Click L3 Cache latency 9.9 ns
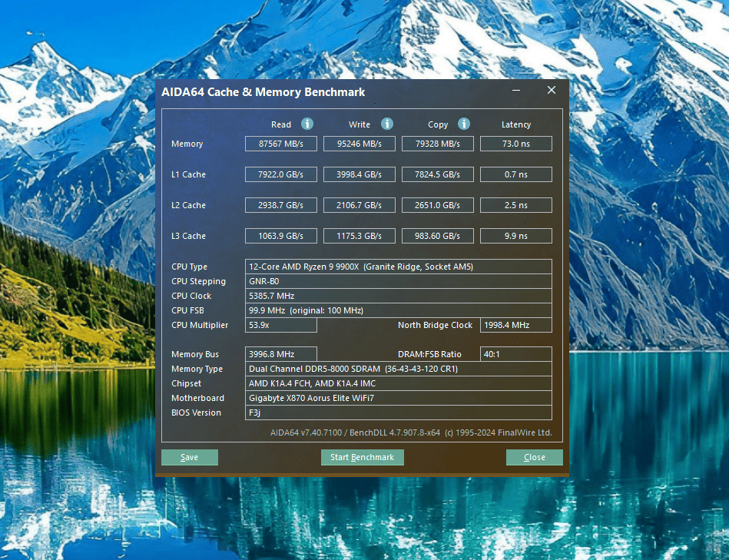This screenshot has width=729, height=560. click(516, 236)
